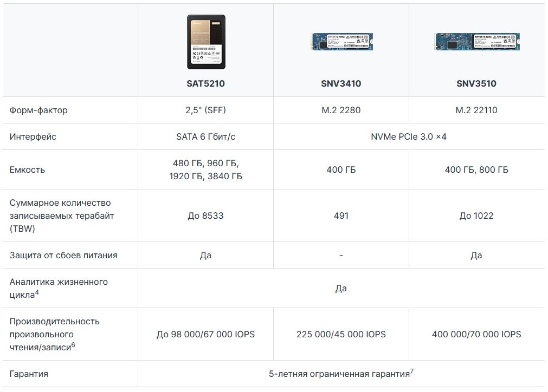This screenshot has height=392, width=548.
Task: Click the До 1022 value
Action: pyautogui.click(x=476, y=215)
